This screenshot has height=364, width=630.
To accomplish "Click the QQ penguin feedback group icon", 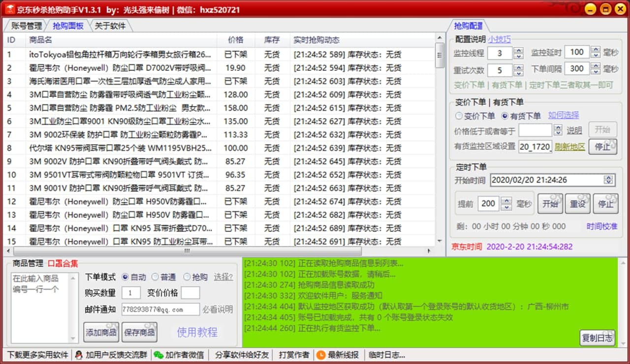I will pos(79,355).
